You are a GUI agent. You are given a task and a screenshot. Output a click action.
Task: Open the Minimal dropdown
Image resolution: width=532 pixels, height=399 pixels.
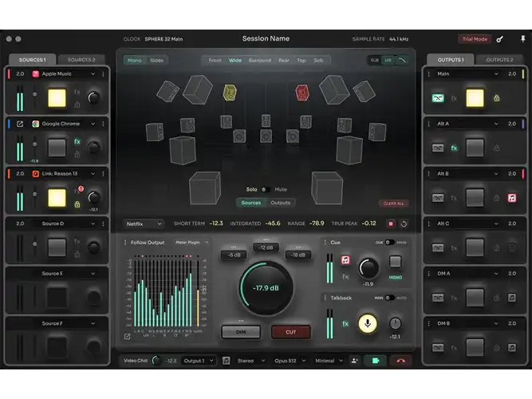tap(329, 361)
